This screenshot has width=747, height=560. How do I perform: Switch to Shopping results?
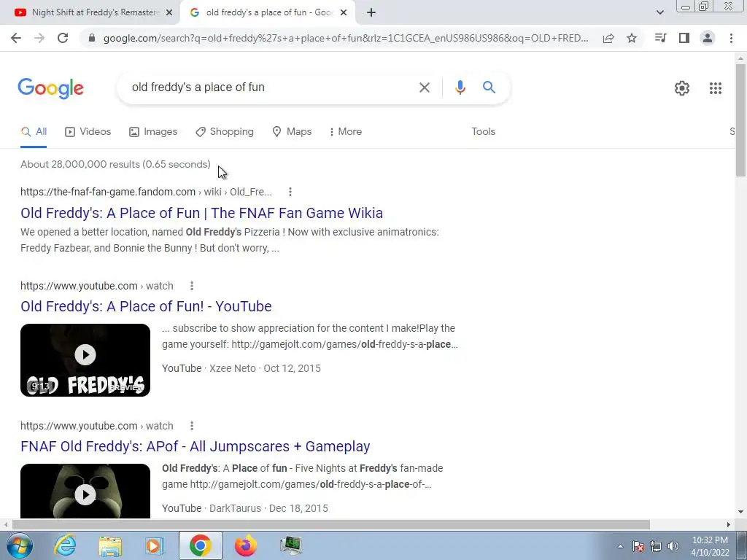(225, 131)
